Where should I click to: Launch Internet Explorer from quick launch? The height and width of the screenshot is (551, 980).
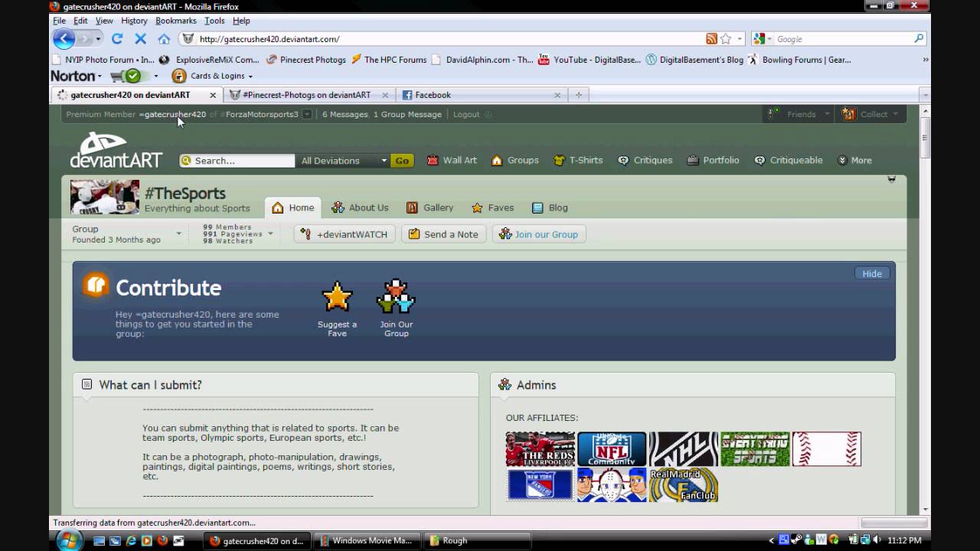(x=131, y=540)
